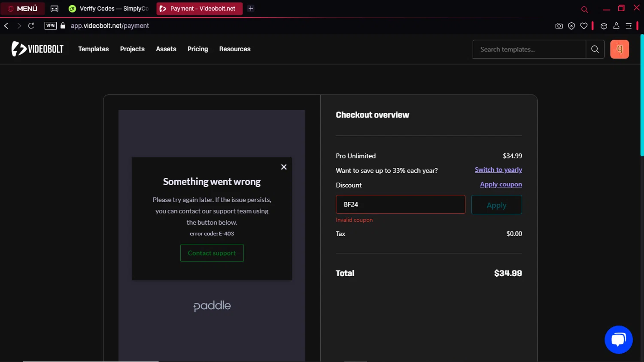Click the error code: E-403 text
This screenshot has height=362, width=644.
click(x=212, y=234)
